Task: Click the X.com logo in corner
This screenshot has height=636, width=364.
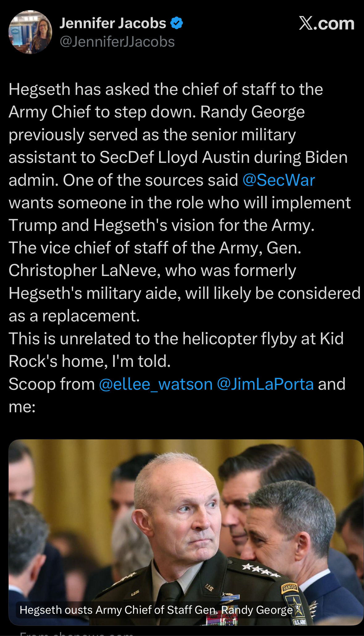Action: (326, 23)
